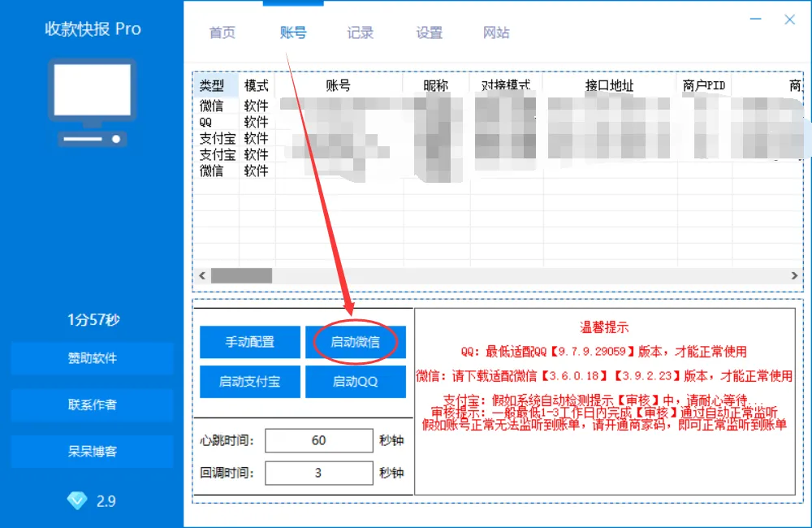Click right arrow of horizontal scrollbar
Image resolution: width=812 pixels, height=528 pixels.
(795, 276)
